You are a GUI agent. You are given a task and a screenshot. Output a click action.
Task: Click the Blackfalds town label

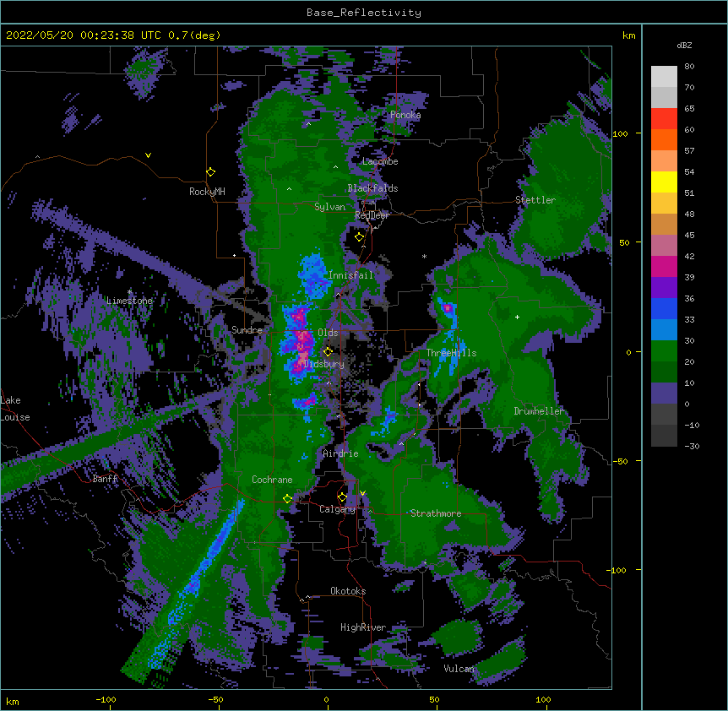[x=372, y=188]
